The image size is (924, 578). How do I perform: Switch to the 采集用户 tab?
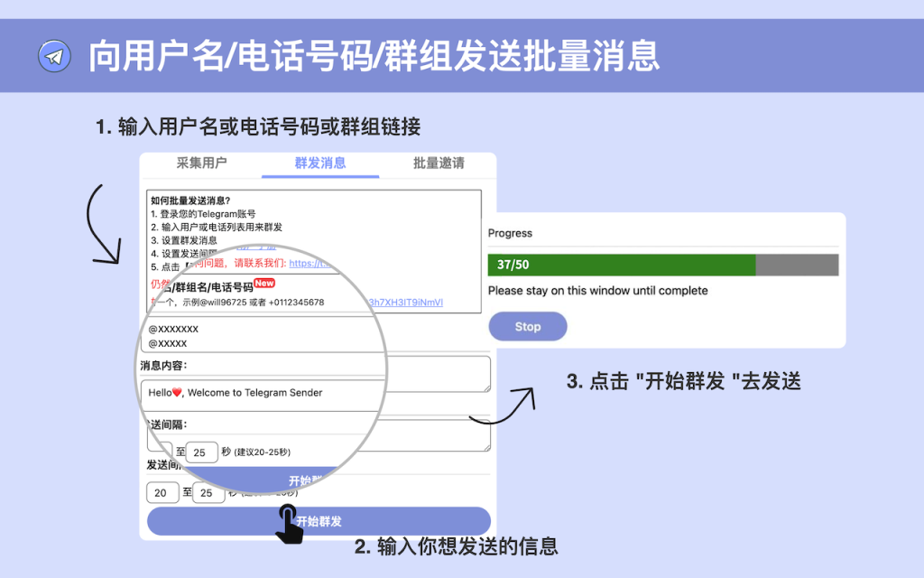[200, 164]
